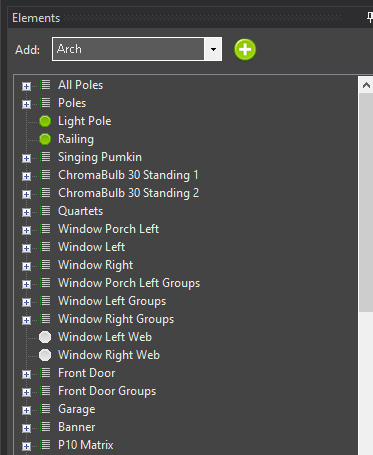Click the Singing Pumkin list icon

[x=45, y=157]
